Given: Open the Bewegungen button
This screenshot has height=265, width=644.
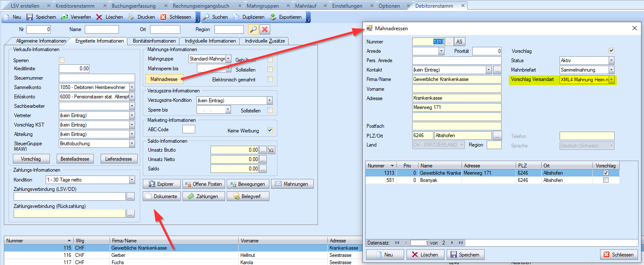Looking at the screenshot, I should (x=248, y=184).
